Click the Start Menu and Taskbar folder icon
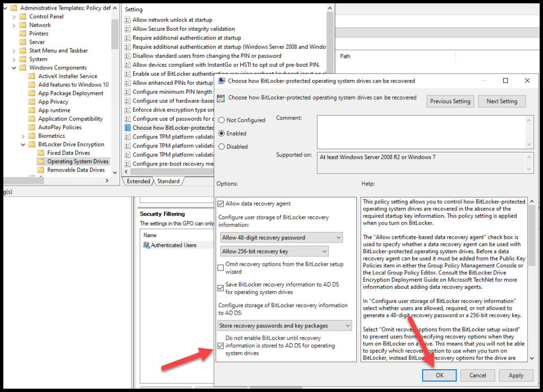 point(23,50)
